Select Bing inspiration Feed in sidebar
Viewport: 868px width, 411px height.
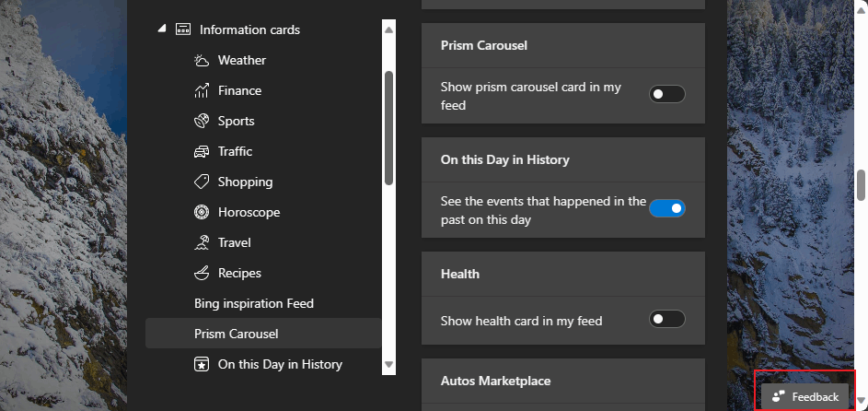pyautogui.click(x=254, y=303)
